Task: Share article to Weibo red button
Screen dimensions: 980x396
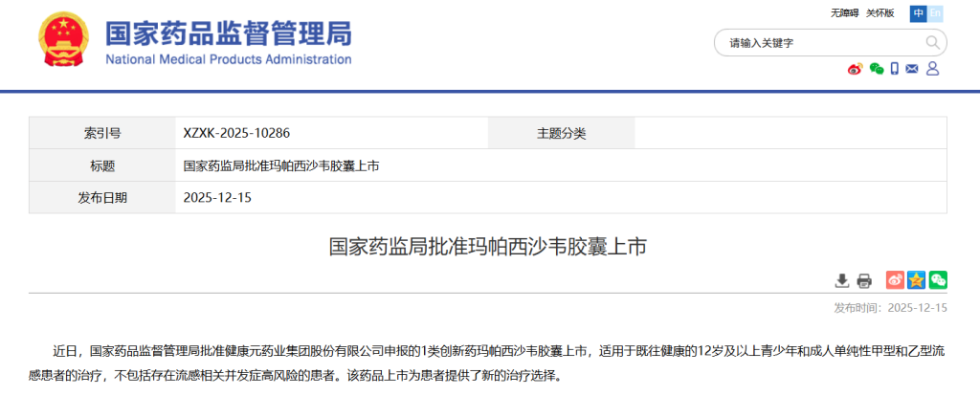Action: click(895, 280)
